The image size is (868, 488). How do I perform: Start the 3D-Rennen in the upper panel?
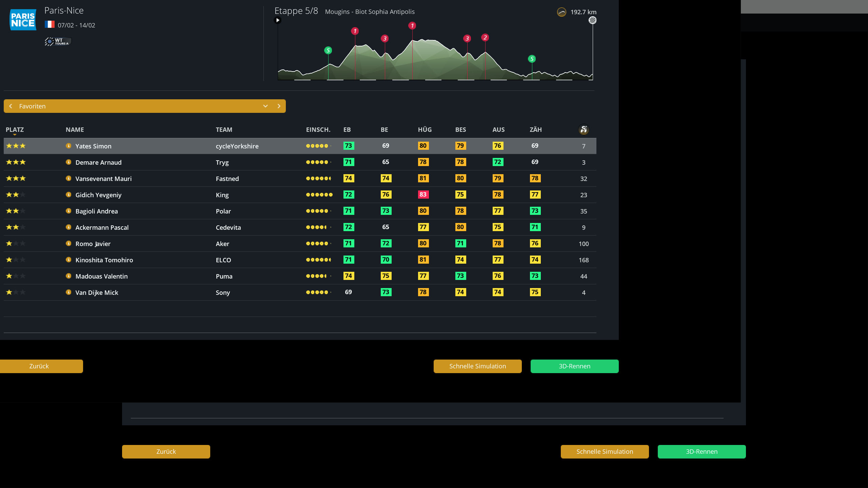pyautogui.click(x=574, y=366)
